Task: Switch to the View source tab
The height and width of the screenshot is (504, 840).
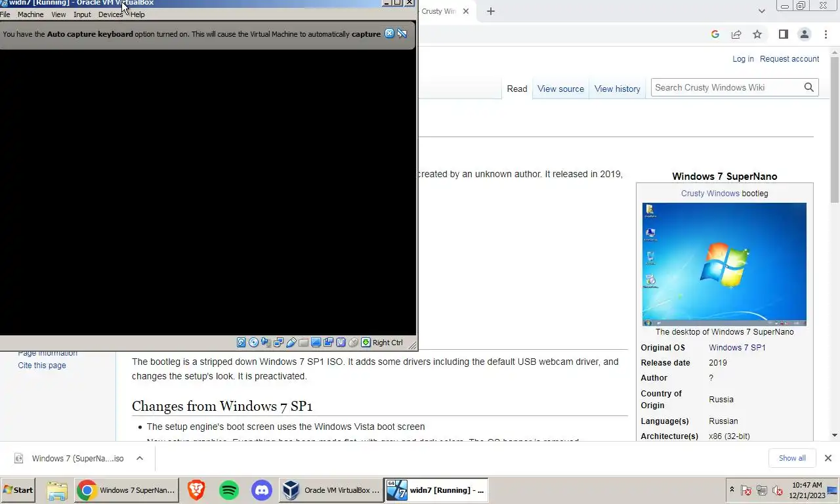Action: pyautogui.click(x=560, y=89)
